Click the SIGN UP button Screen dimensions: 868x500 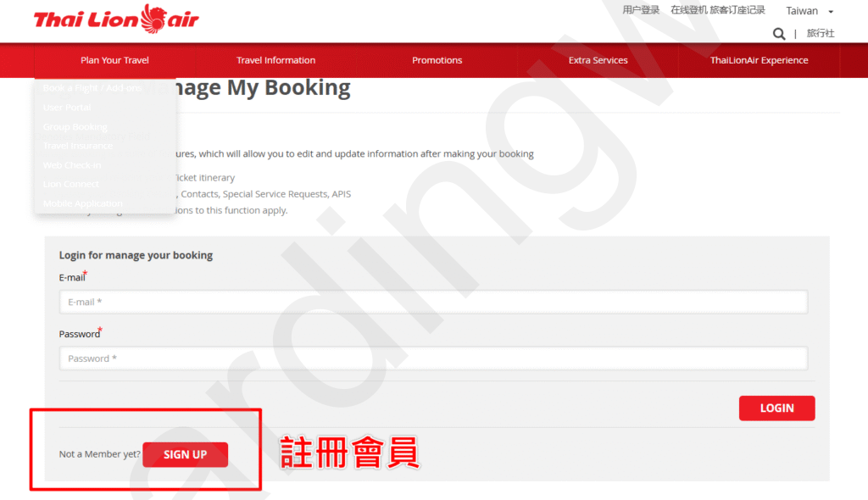click(x=186, y=454)
